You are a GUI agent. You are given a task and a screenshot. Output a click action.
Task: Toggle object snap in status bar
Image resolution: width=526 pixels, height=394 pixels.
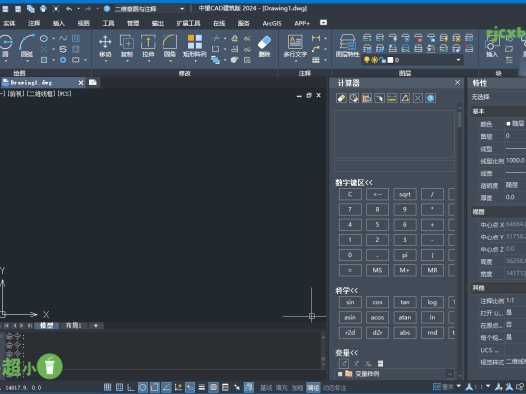pyautogui.click(x=154, y=387)
